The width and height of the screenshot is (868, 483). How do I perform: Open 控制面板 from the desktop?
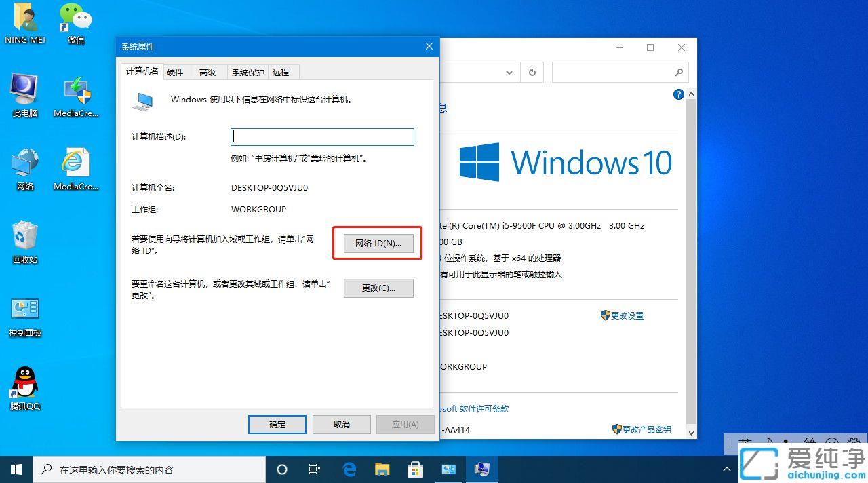[24, 311]
